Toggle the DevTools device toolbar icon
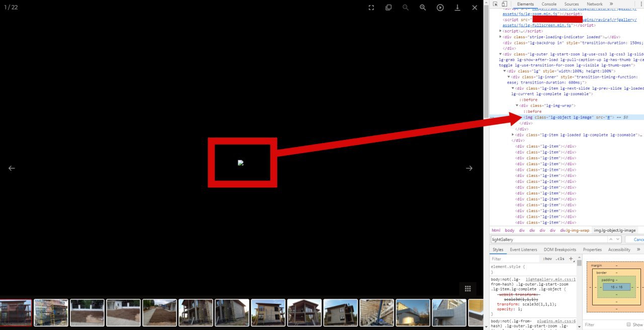Image resolution: width=644 pixels, height=330 pixels. point(504,4)
